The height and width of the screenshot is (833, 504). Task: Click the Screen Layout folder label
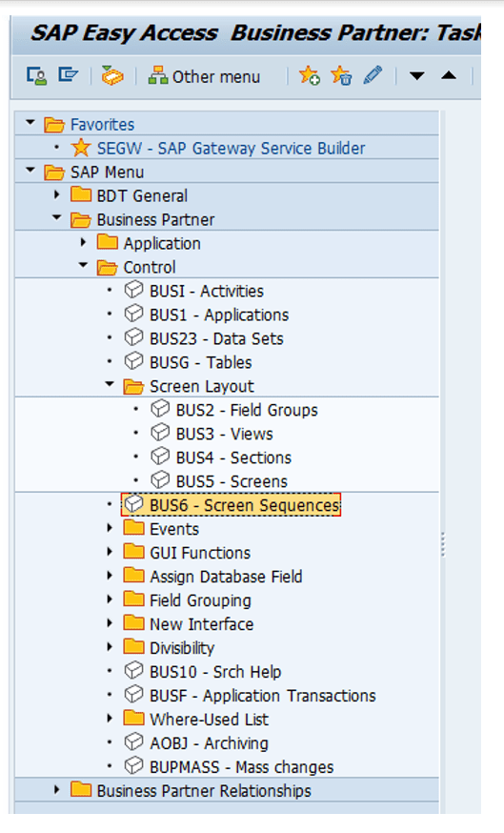pos(202,386)
